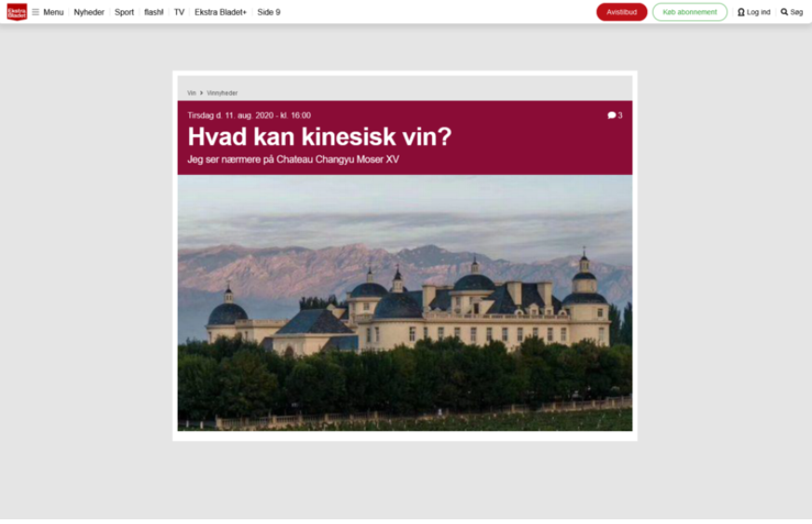Go to the Sport section

pos(124,12)
